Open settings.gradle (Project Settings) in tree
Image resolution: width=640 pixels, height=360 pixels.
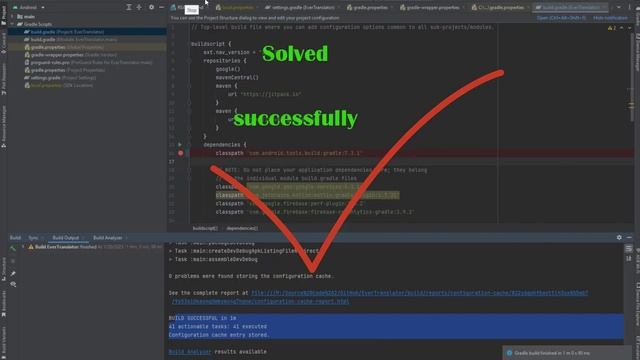[x=60, y=78]
